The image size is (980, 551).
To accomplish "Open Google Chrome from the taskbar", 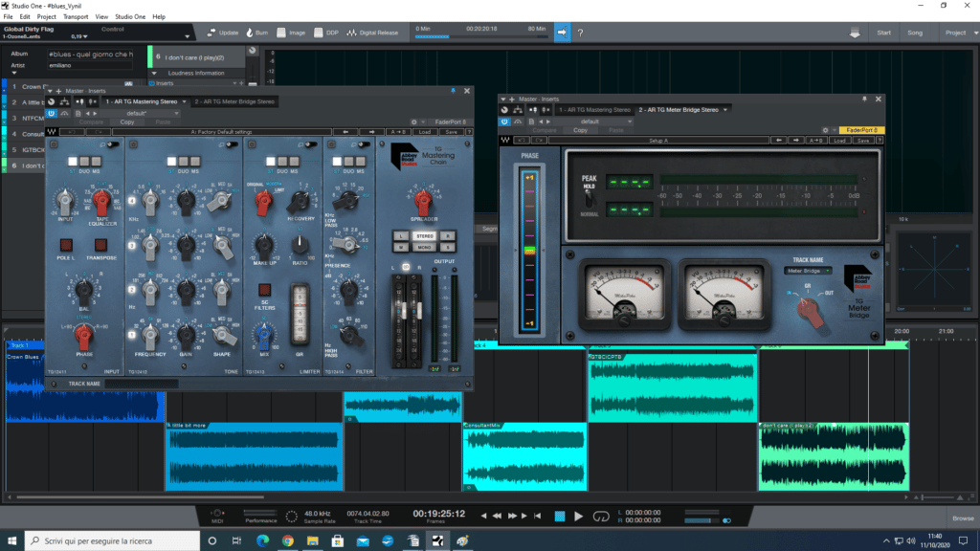I will pos(287,540).
